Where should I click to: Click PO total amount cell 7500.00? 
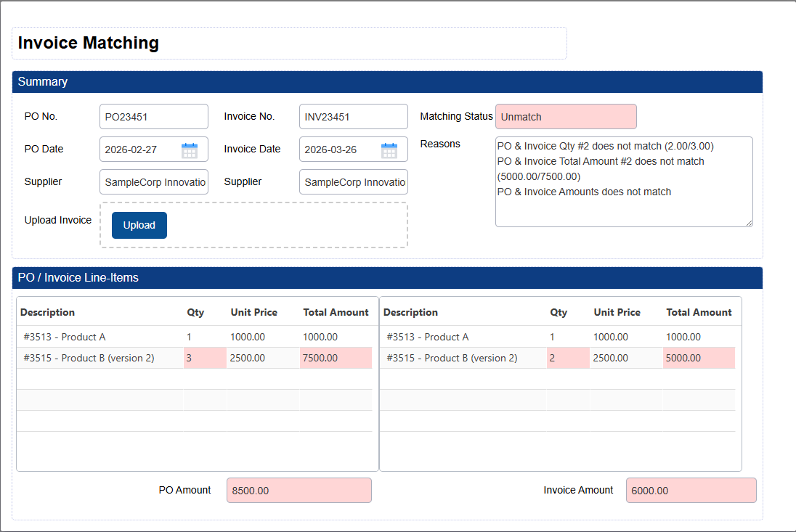coord(335,358)
